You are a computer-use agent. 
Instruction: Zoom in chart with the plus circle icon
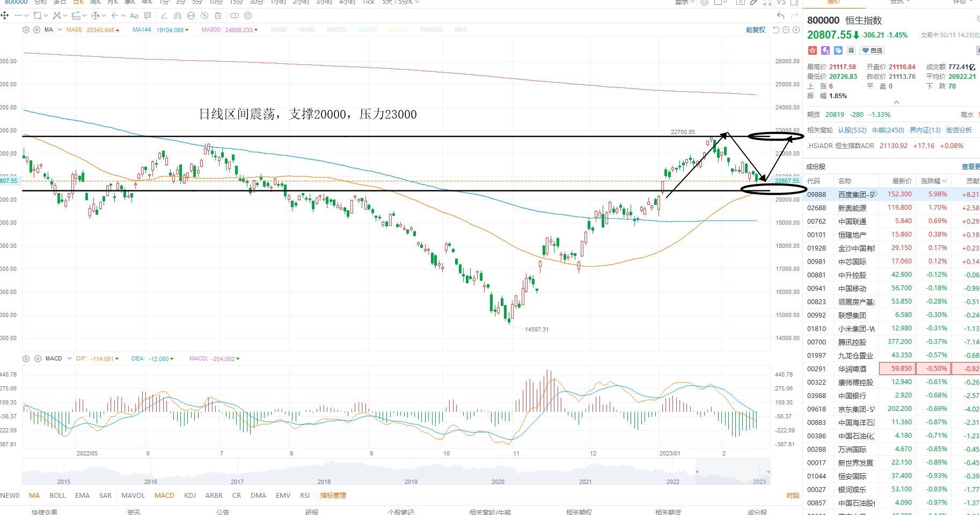pos(796,30)
